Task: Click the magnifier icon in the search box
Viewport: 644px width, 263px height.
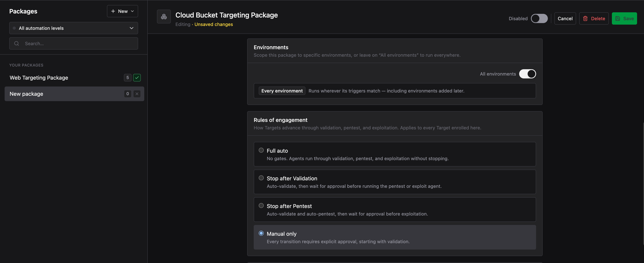Action: [17, 43]
